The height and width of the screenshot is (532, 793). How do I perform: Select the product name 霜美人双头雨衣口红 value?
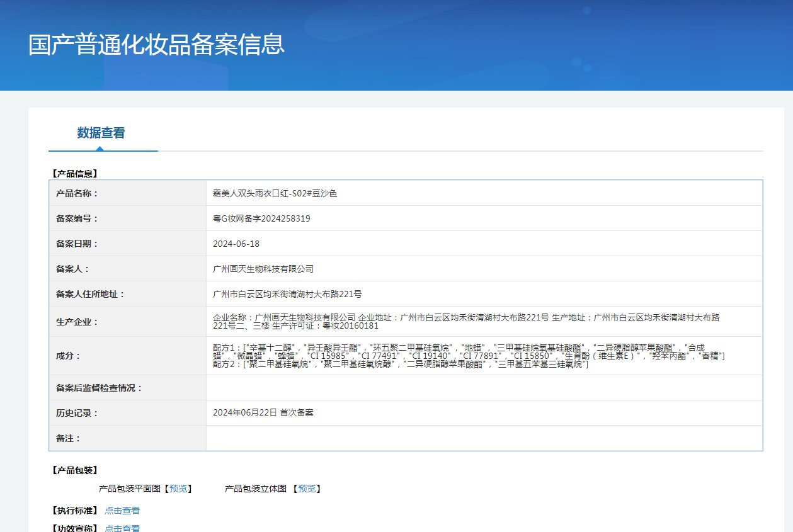(275, 193)
